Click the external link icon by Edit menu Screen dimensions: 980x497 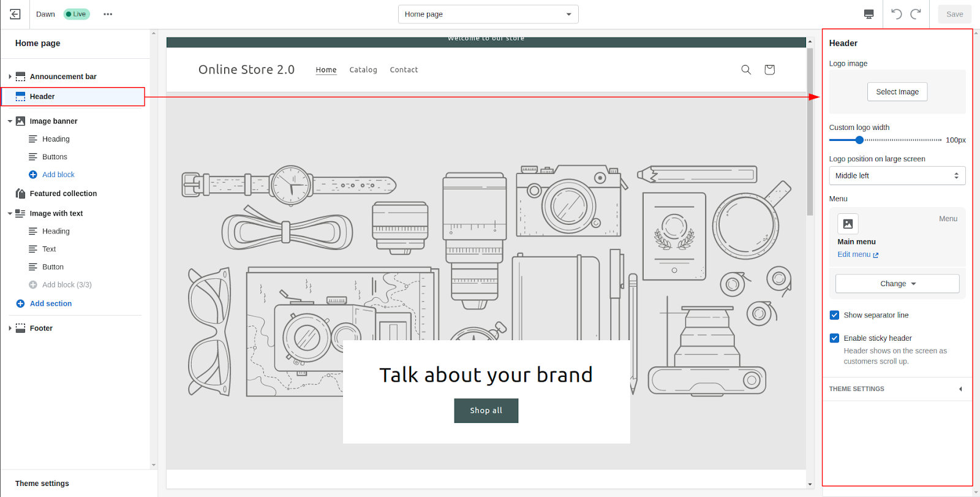click(876, 255)
